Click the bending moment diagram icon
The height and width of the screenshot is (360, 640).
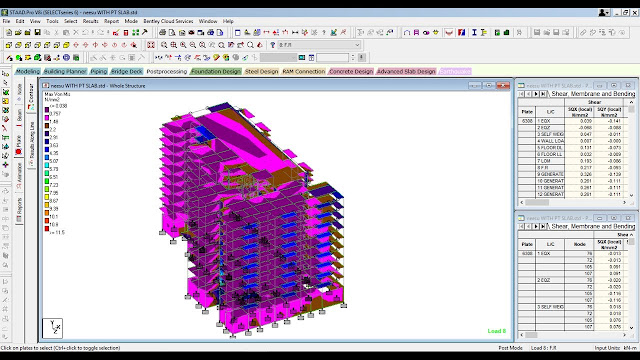tap(449, 32)
